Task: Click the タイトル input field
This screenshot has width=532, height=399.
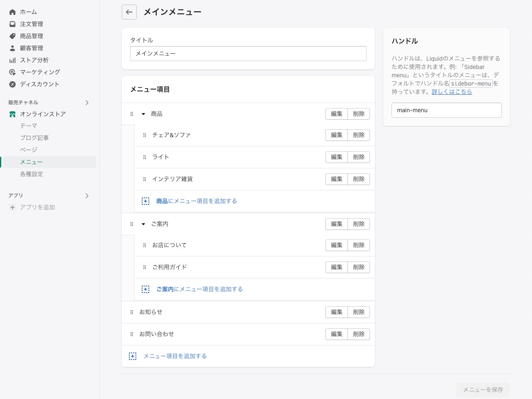Action: tap(248, 54)
